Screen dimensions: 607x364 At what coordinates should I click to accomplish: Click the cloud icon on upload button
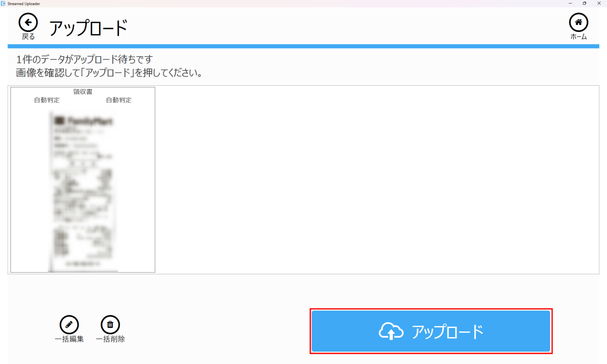pos(391,331)
